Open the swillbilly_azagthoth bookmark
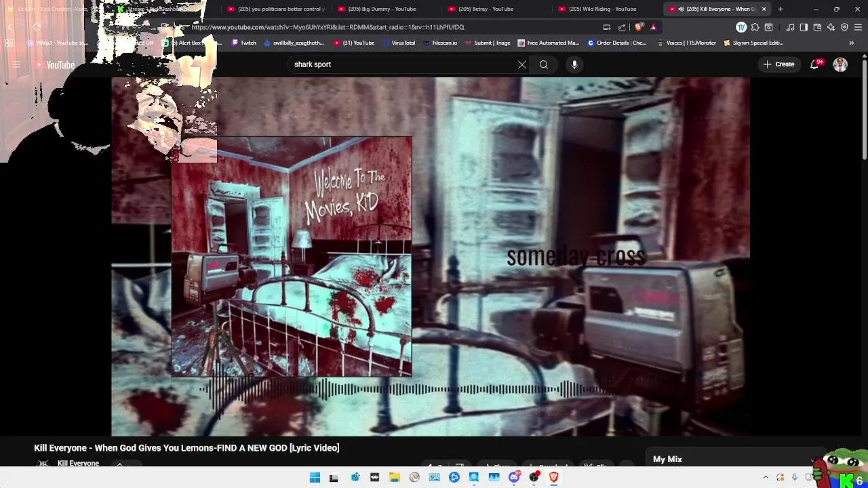 pos(294,43)
